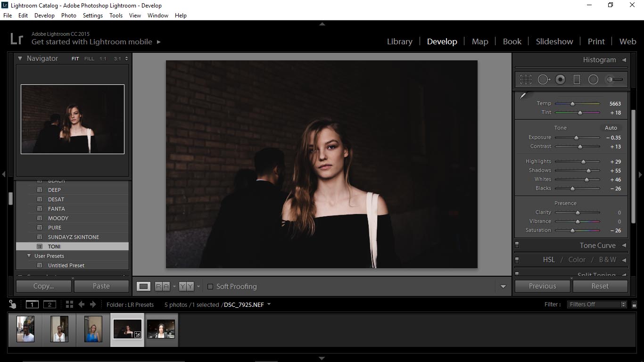Click Lightroom mobile play arrow
Image resolution: width=644 pixels, height=362 pixels.
(158, 42)
